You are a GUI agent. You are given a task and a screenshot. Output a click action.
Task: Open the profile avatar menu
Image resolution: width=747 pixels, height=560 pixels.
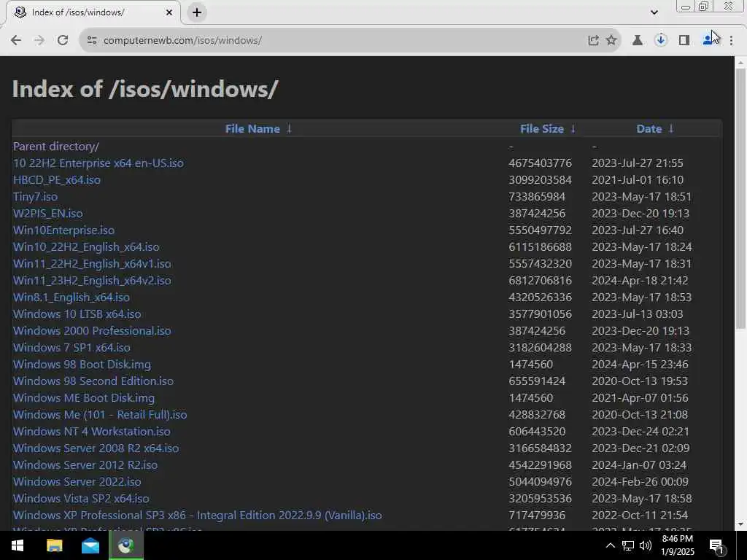tap(708, 41)
